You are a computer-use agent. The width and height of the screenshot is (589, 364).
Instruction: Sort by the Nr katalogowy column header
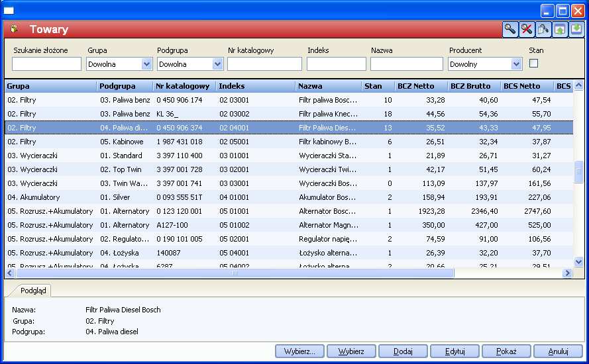tap(184, 86)
